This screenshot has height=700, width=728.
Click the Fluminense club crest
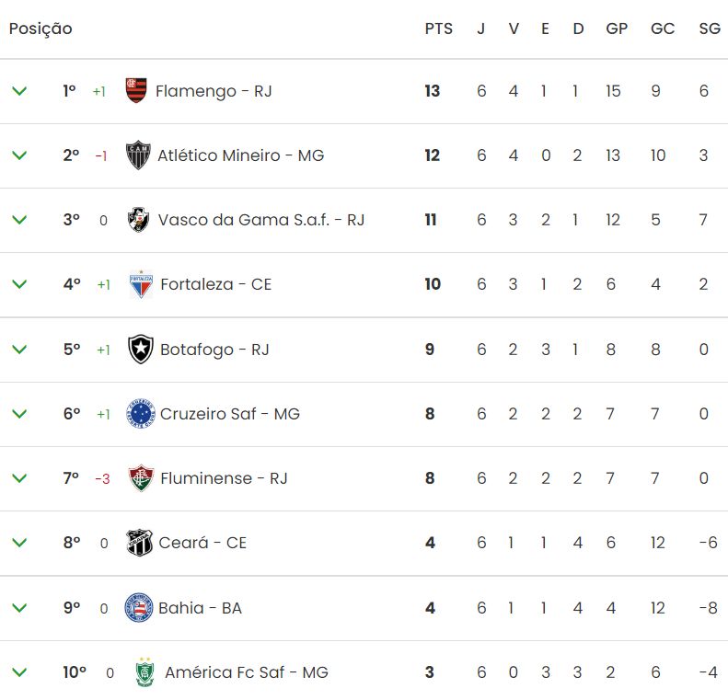click(x=141, y=478)
